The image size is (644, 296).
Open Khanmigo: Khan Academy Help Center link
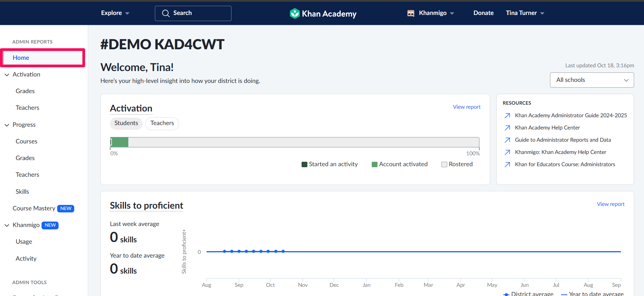click(560, 152)
